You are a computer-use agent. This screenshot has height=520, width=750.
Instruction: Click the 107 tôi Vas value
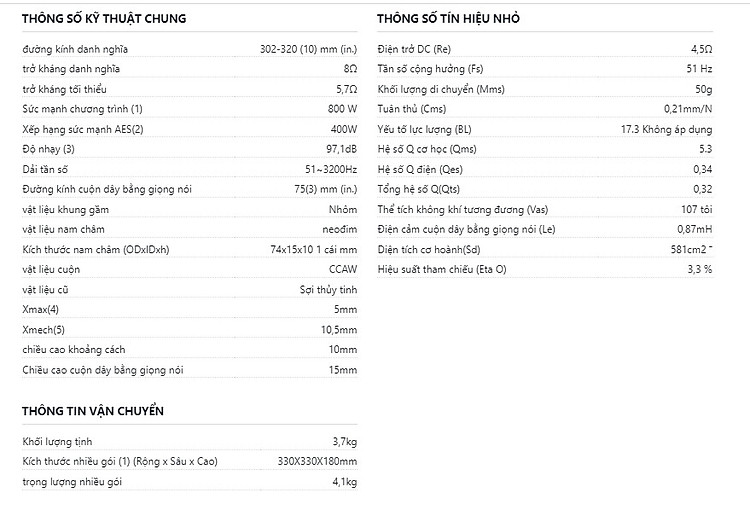pos(695,209)
